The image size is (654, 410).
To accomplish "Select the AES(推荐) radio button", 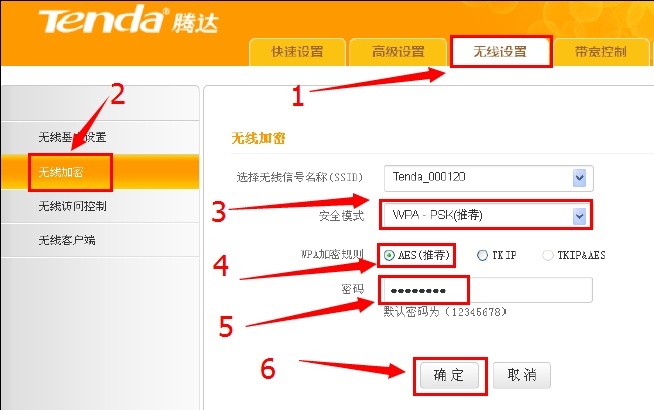I will coord(389,255).
